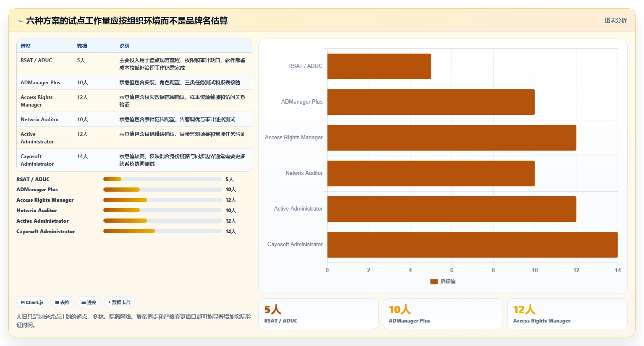Click the Active Administrator progress bar

(162, 221)
